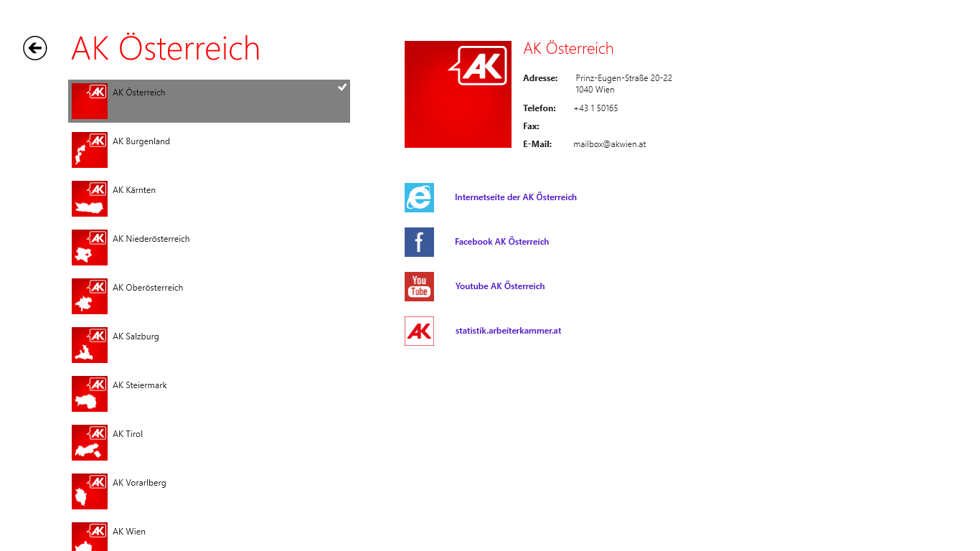Click the AK Österreich label in the list
Screen dimensions: 980x551
tap(139, 93)
